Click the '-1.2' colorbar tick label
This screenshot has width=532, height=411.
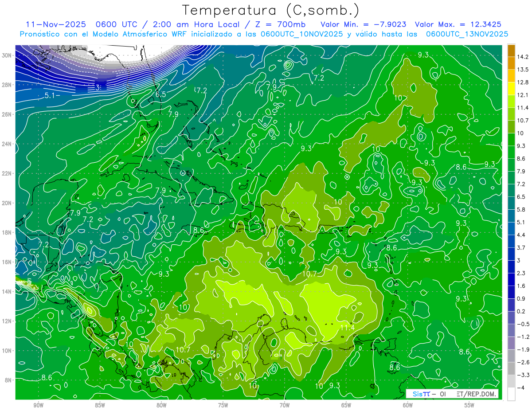[523, 337]
